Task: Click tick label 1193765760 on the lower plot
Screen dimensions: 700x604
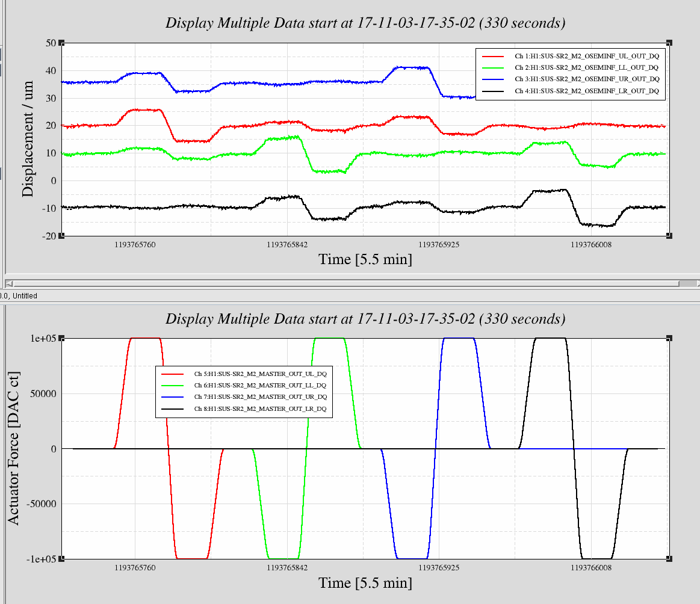Action: 135,568
